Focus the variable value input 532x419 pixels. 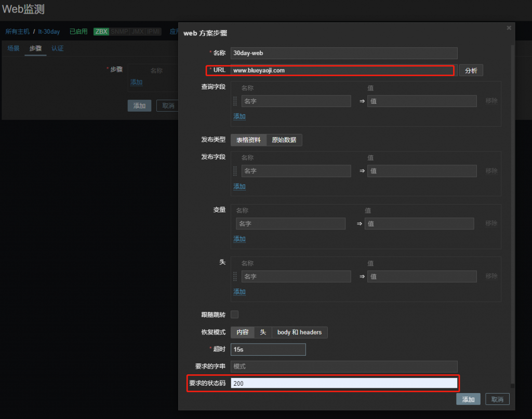[x=419, y=224]
